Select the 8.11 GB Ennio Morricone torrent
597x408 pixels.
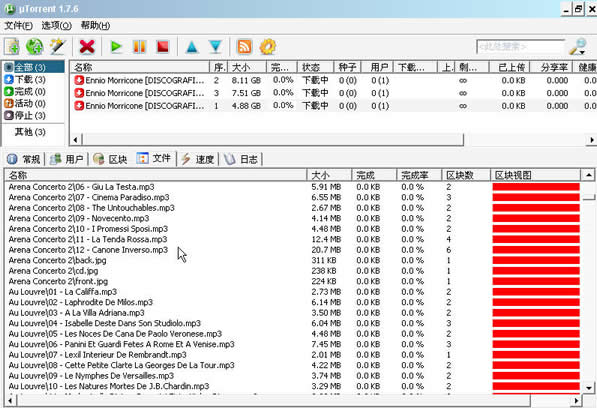(334, 80)
